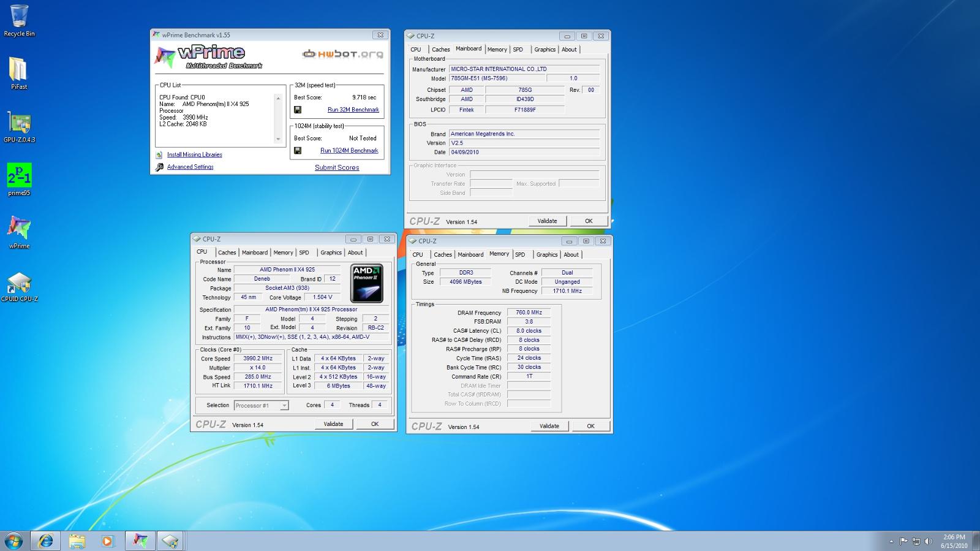This screenshot has width=980, height=551.
Task: Launch the CPUID CPU-Z desktop shortcut
Action: (19, 286)
